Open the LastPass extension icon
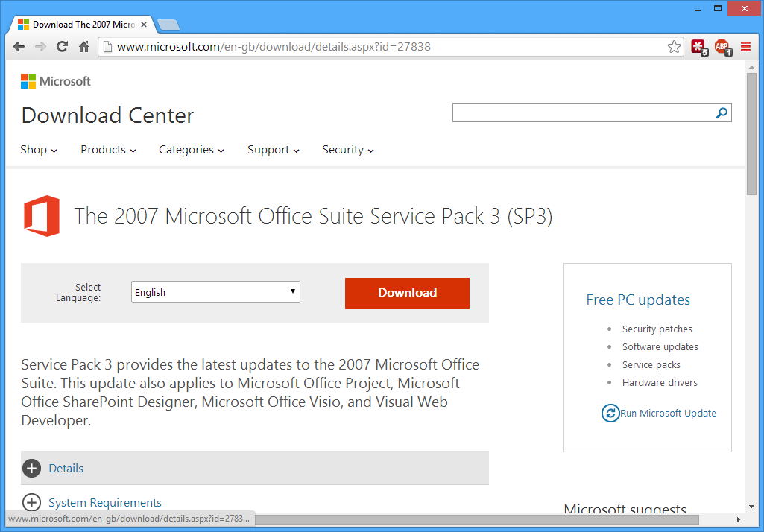The width and height of the screenshot is (764, 532). click(x=699, y=47)
